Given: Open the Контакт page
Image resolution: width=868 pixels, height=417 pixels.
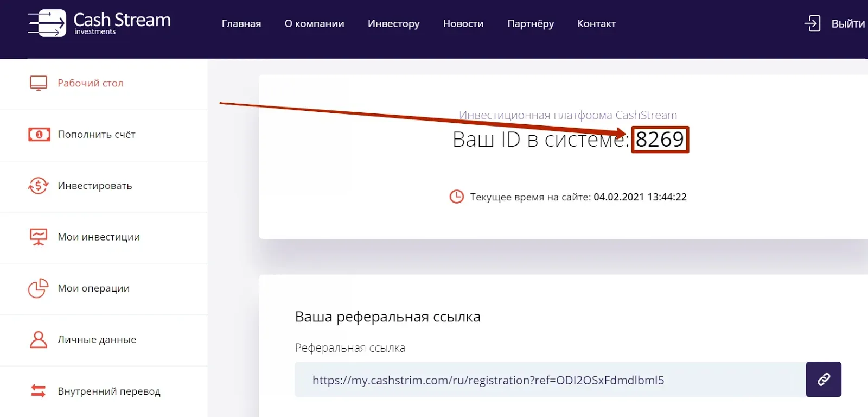Looking at the screenshot, I should pyautogui.click(x=596, y=23).
